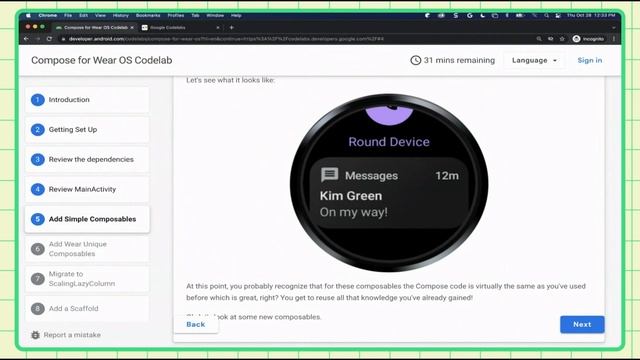The image size is (640, 360).
Task: Go to step 7 Migrate to ScalingLazyColumn
Action: click(x=87, y=279)
